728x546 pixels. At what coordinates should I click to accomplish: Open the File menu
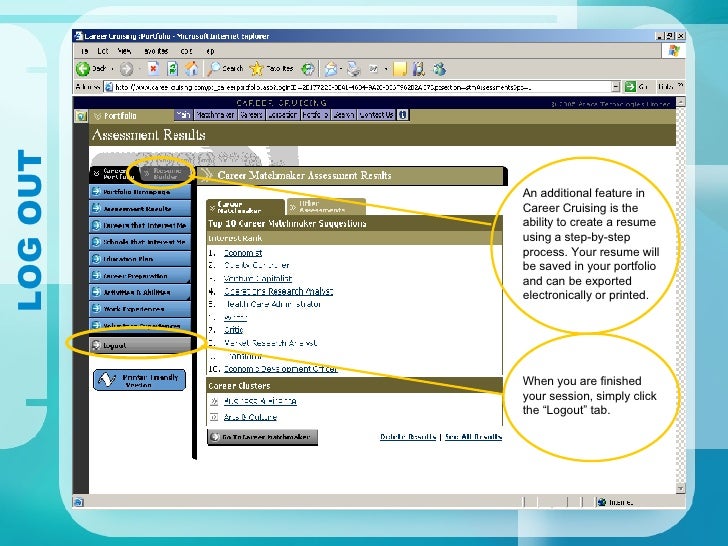[x=84, y=51]
